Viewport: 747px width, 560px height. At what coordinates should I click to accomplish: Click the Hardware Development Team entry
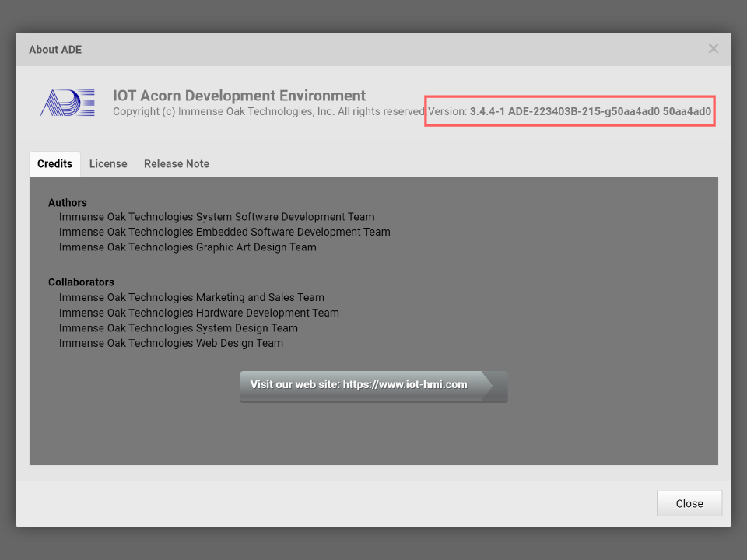coord(198,313)
